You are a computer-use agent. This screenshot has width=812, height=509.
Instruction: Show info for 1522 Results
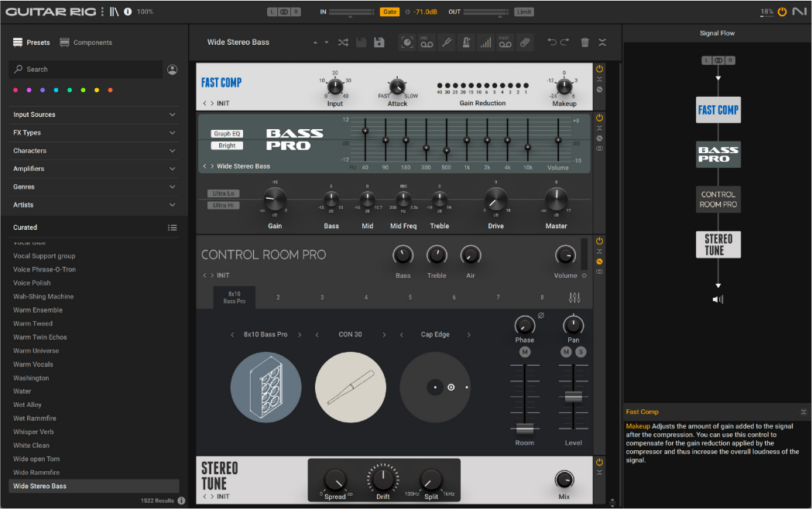181,500
